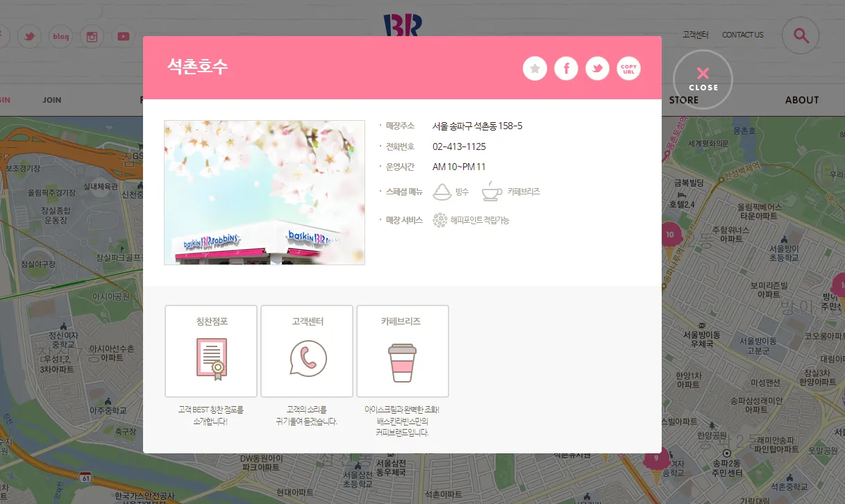Open Instagram icon in header
This screenshot has width=845, height=504.
coord(92,36)
